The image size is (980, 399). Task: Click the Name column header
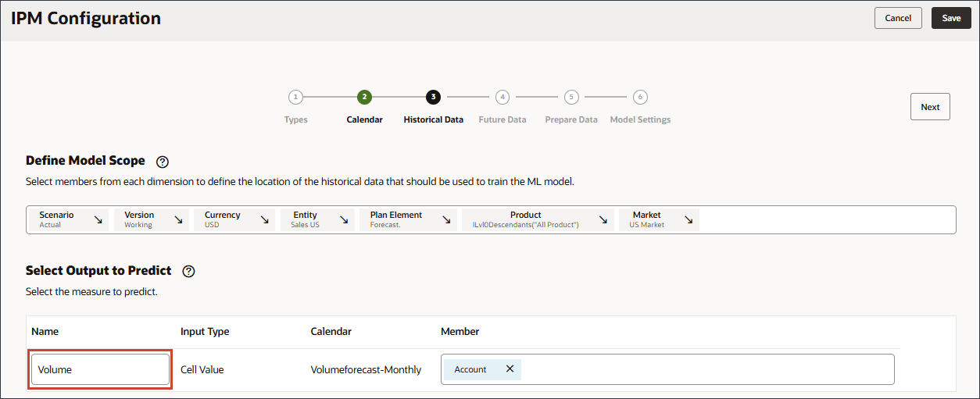(45, 331)
